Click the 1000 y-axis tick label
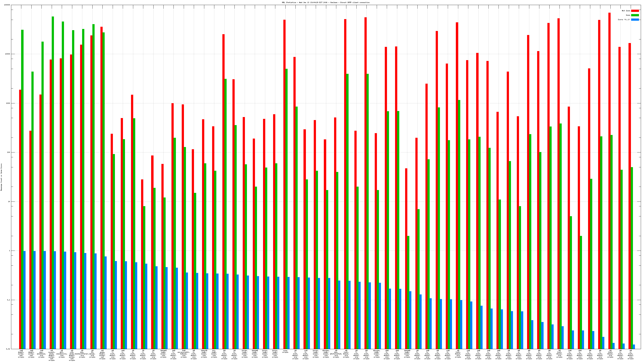Image resolution: width=644 pixels, height=362 pixels. [x=8, y=103]
